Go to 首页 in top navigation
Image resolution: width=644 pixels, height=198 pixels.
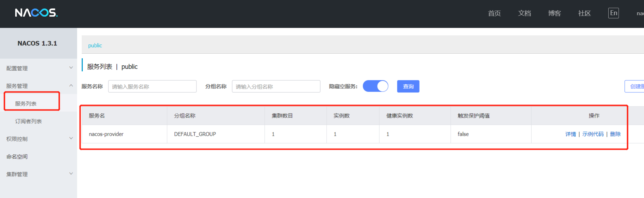click(x=494, y=13)
